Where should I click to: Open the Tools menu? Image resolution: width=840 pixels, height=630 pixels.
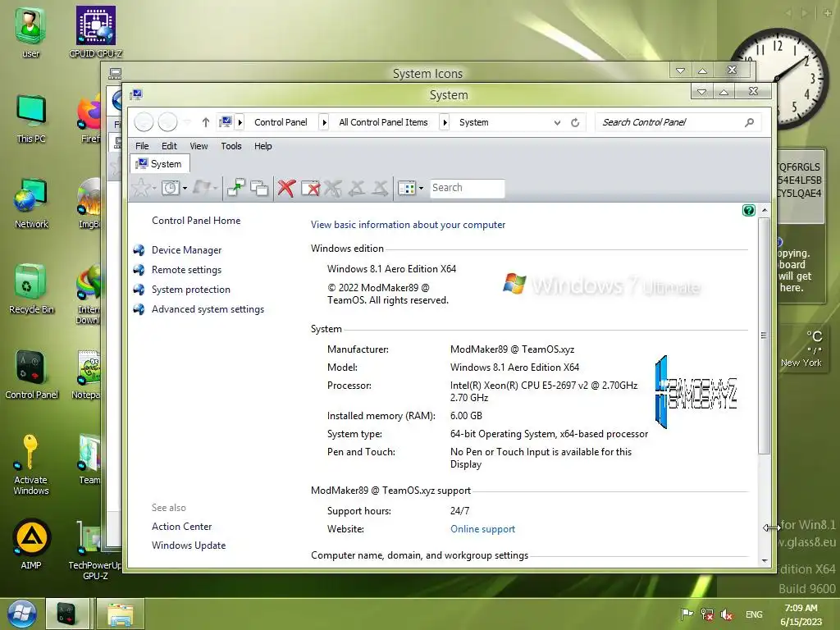[x=231, y=146]
